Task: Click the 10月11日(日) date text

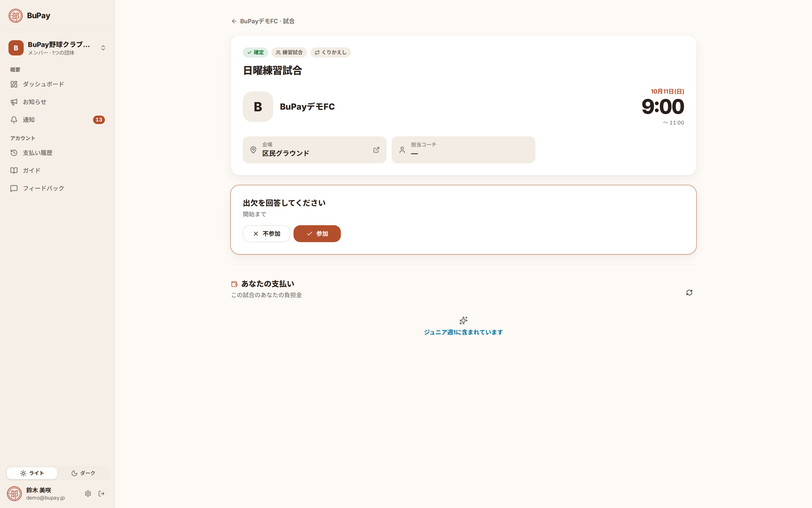Action: pos(667,91)
